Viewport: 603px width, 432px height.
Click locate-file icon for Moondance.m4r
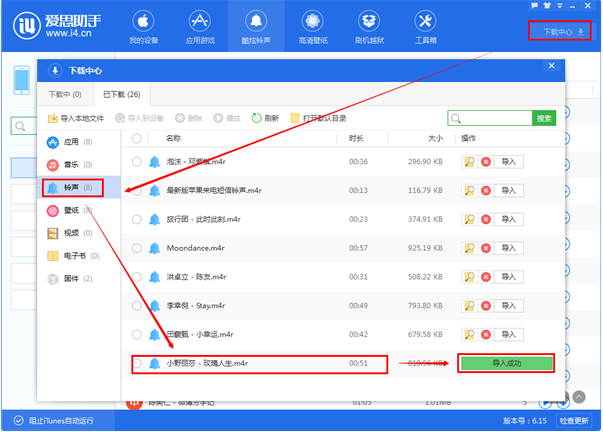tap(469, 248)
